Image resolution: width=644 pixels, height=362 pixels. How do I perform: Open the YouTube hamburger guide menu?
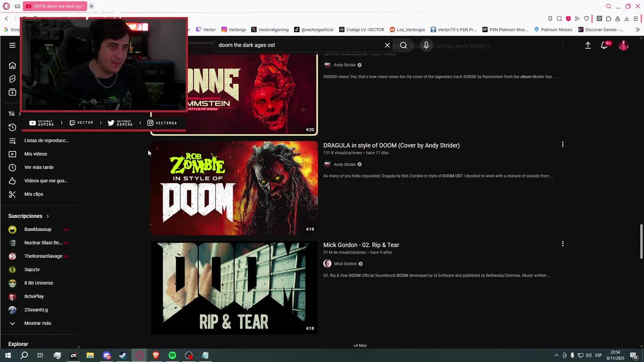tap(12, 45)
